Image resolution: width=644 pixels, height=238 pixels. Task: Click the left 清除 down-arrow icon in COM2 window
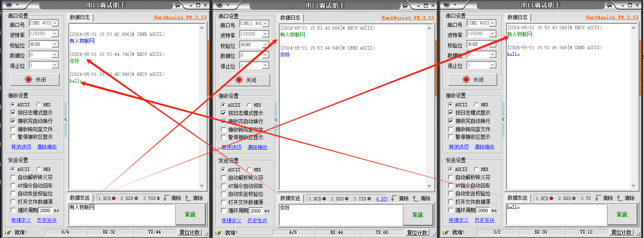(x=599, y=198)
